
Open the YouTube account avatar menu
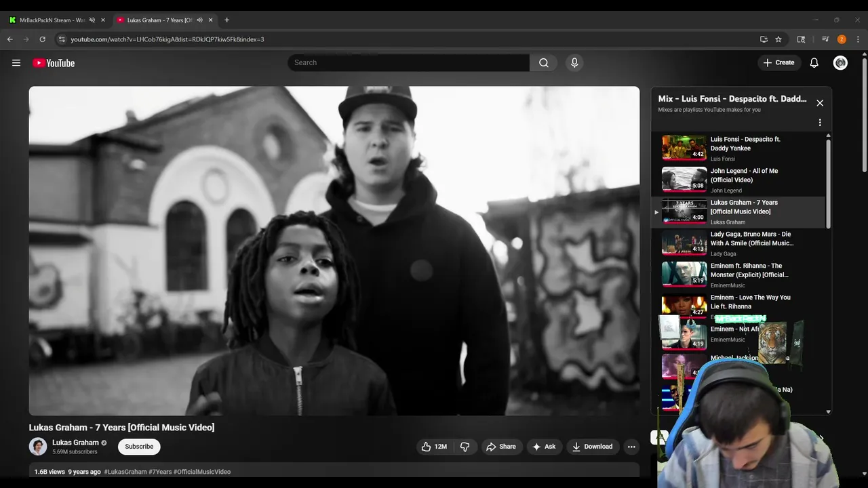(x=840, y=63)
